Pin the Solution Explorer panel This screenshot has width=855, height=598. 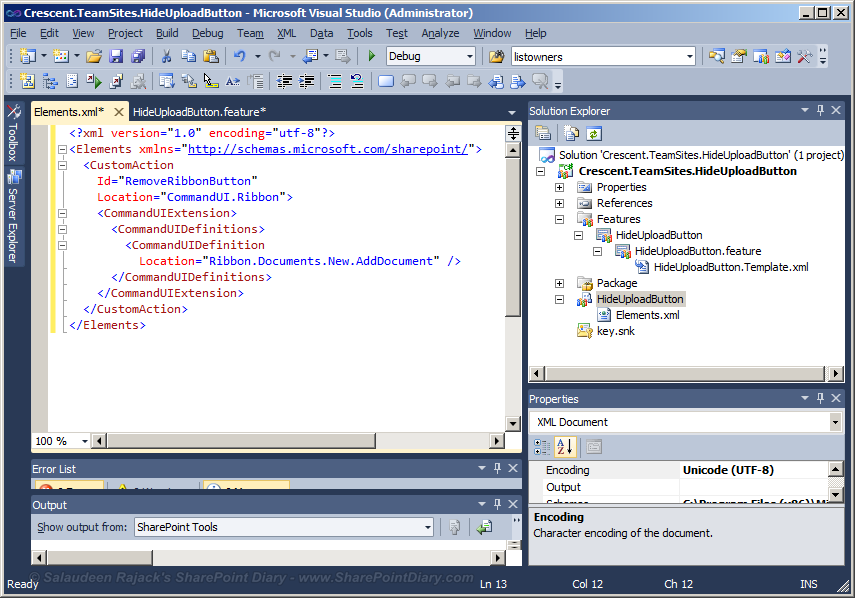(820, 110)
